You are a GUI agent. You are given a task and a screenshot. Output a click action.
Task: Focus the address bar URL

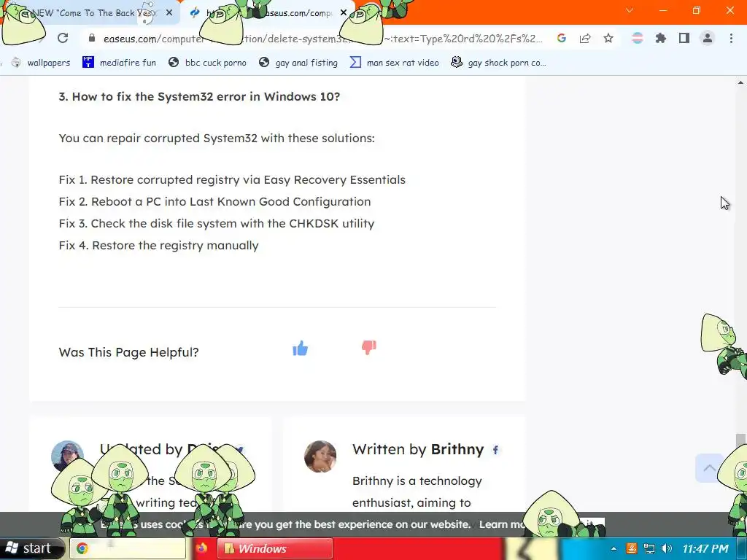tap(323, 39)
